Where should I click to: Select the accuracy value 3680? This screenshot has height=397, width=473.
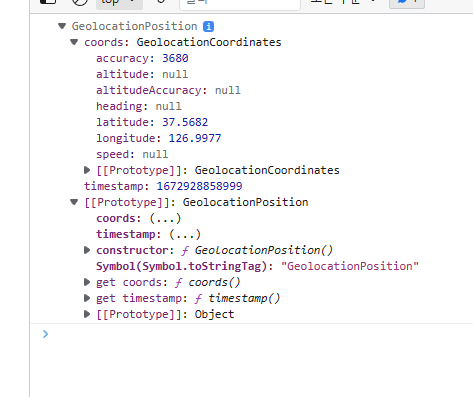pos(175,58)
